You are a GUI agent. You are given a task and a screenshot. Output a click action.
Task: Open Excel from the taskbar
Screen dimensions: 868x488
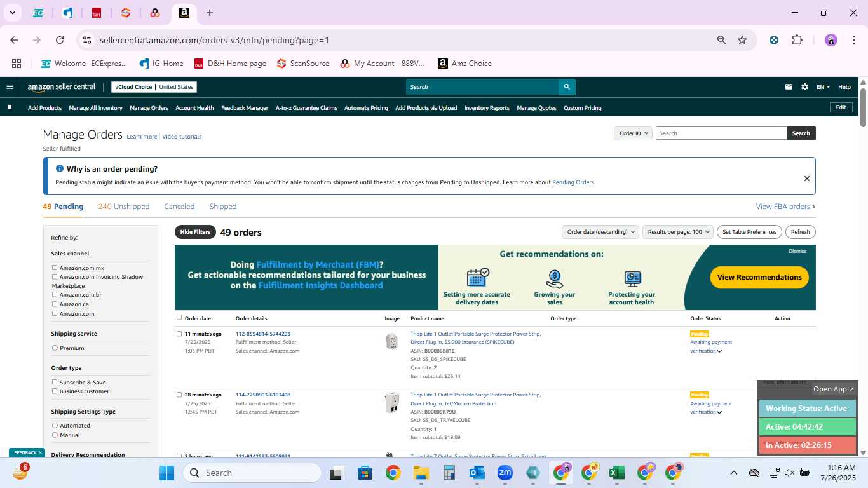pyautogui.click(x=616, y=473)
